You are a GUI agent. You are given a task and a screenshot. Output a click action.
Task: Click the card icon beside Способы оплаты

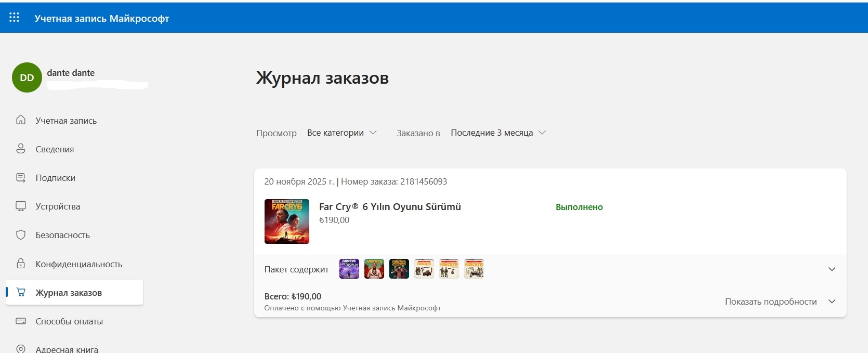[21, 321]
